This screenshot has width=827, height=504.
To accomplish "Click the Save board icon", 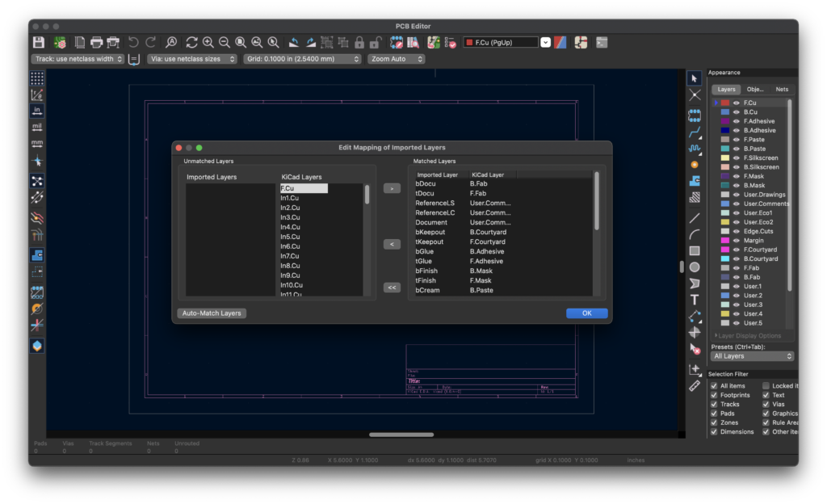I will click(39, 42).
